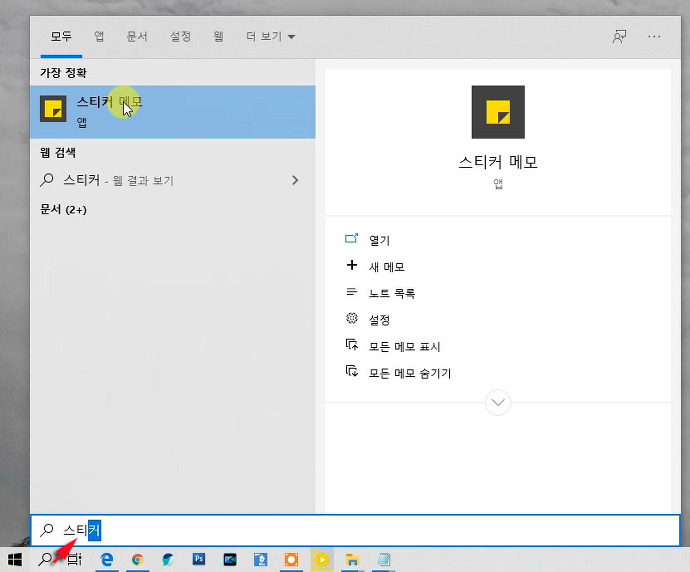Click the 열기 open-window icon

click(x=351, y=238)
